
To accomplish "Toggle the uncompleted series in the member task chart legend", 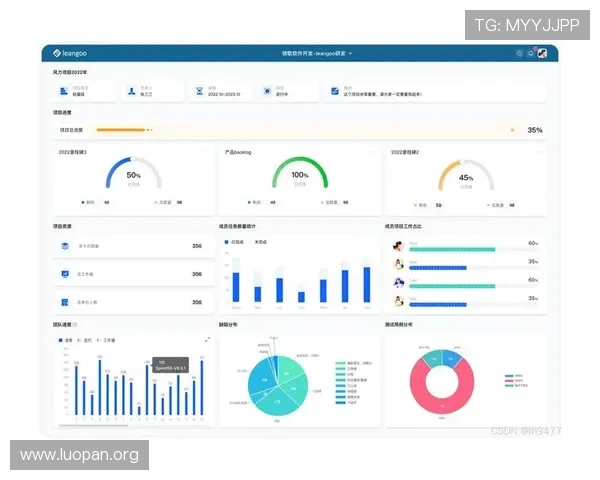I will click(x=258, y=242).
